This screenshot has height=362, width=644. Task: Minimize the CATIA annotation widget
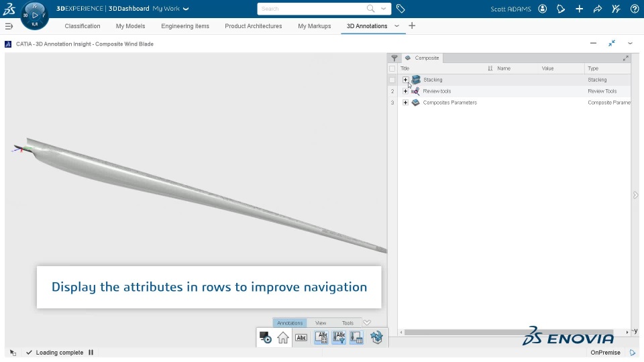click(593, 43)
